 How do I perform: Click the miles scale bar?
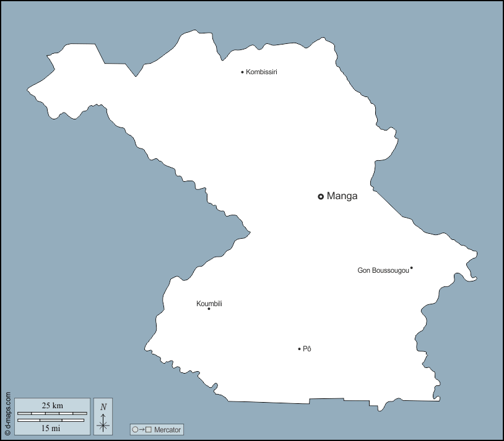click(x=51, y=420)
